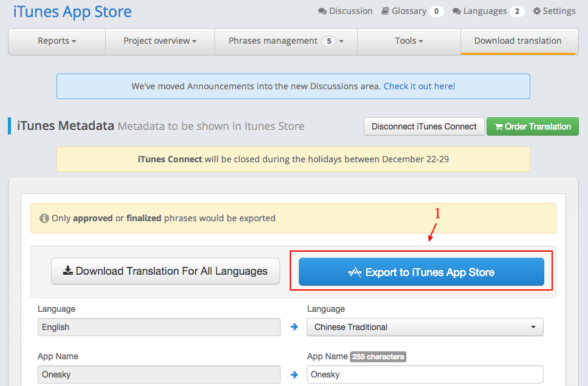Open project Settings
This screenshot has height=386, width=588.
coord(554,11)
